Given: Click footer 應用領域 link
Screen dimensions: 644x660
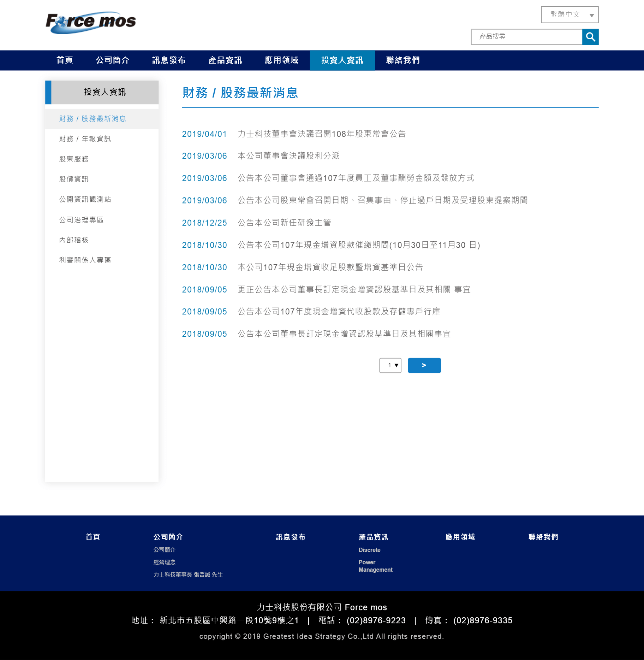Looking at the screenshot, I should (x=460, y=537).
